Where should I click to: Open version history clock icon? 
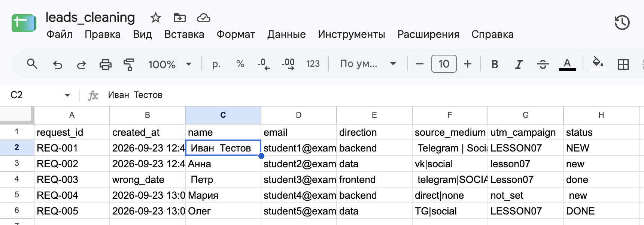click(x=622, y=22)
